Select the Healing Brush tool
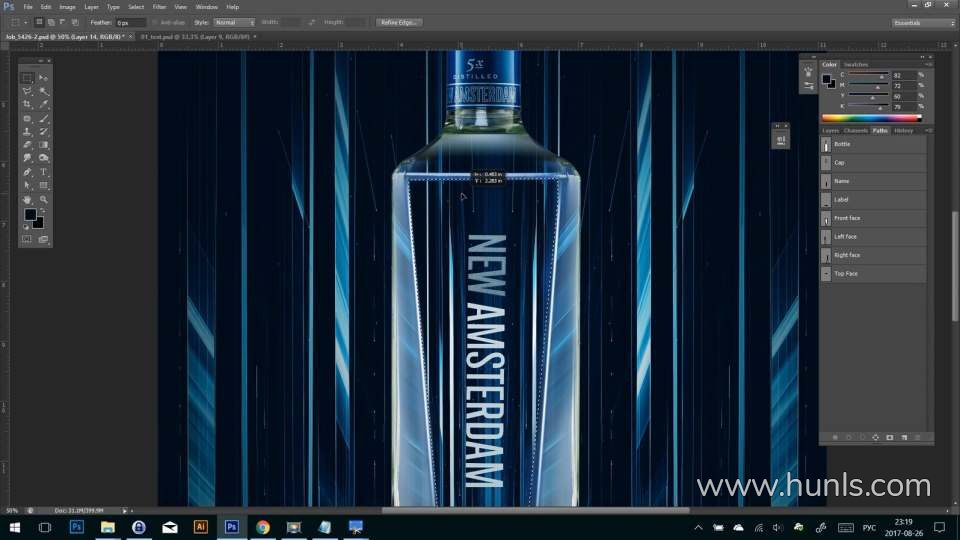Viewport: 960px width, 540px height. tap(27, 118)
